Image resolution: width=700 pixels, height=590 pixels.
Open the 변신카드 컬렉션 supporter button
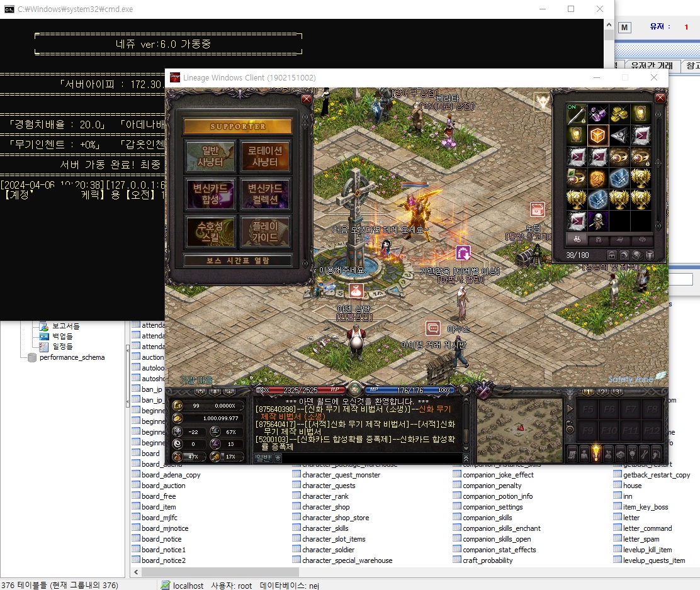[265, 194]
